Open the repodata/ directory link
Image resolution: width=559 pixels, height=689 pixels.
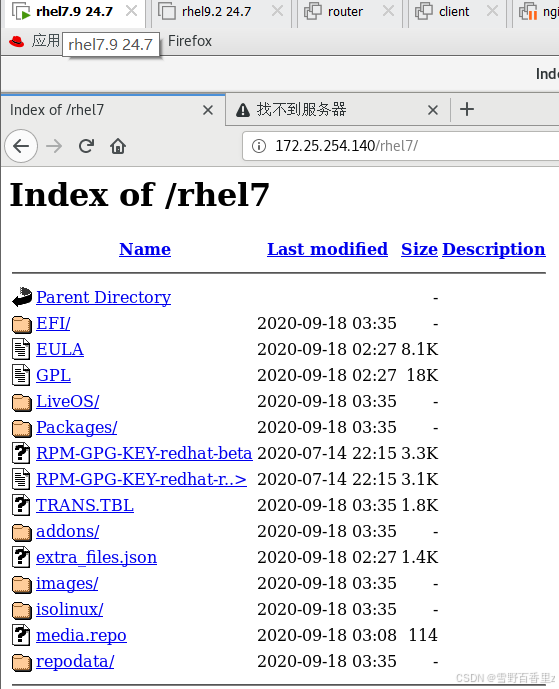(75, 661)
